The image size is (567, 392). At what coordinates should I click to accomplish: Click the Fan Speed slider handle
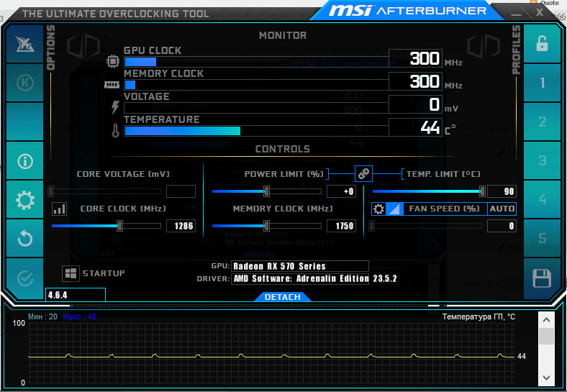coord(372,226)
